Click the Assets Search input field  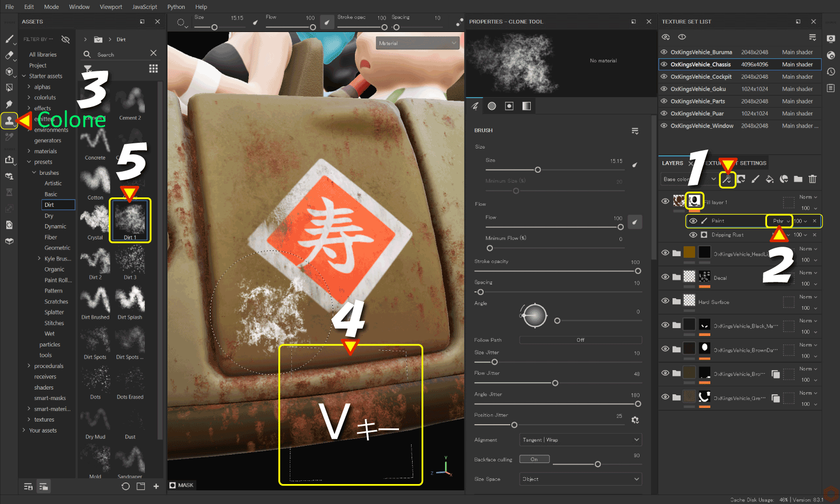pos(121,55)
